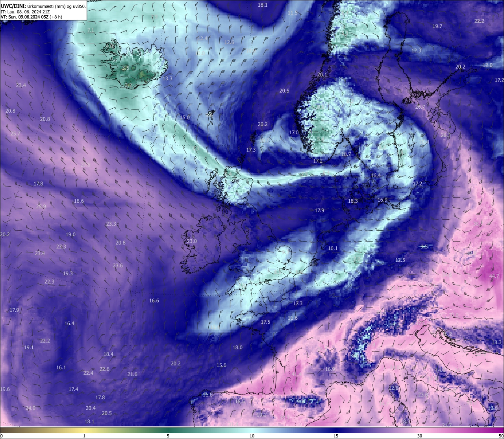Click the 12.0 value on the map
The image size is (504, 439).
pos(487,65)
